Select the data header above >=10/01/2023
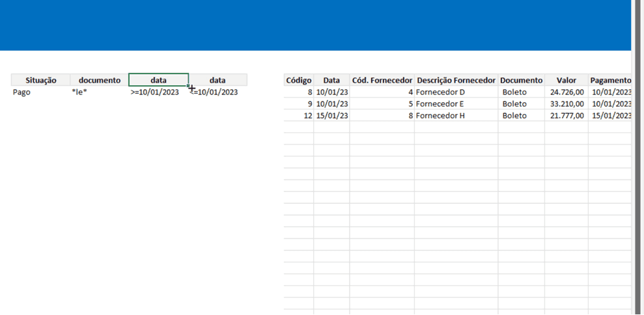The image size is (644, 315). tap(158, 80)
